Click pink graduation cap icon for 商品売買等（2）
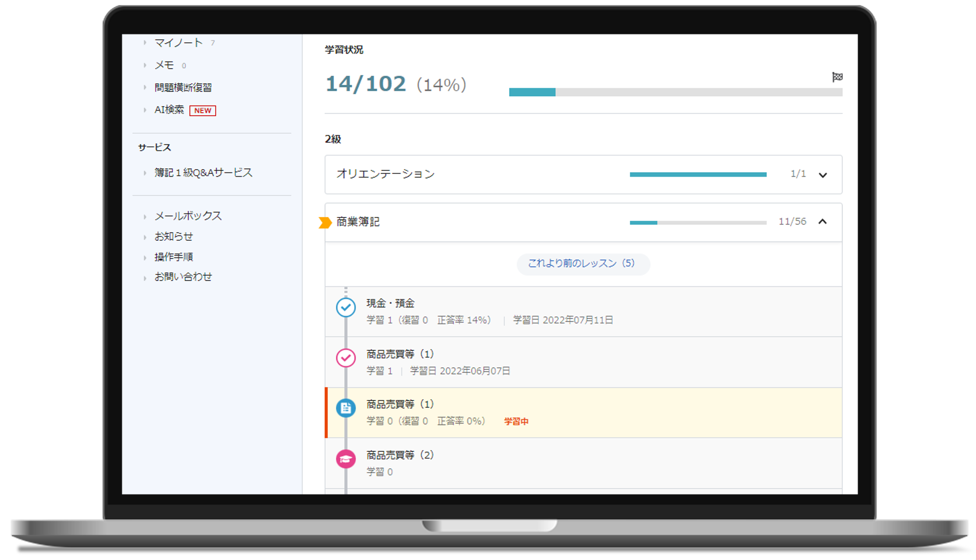 coord(346,459)
